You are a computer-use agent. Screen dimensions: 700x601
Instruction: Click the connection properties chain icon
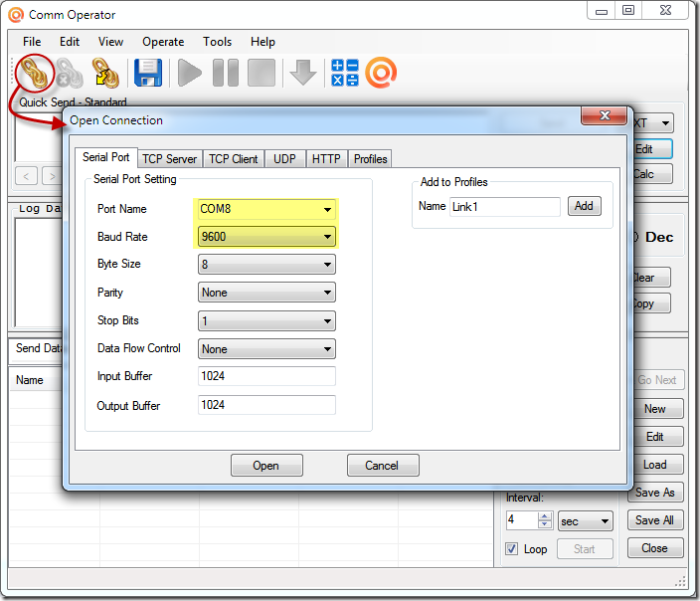tap(105, 73)
